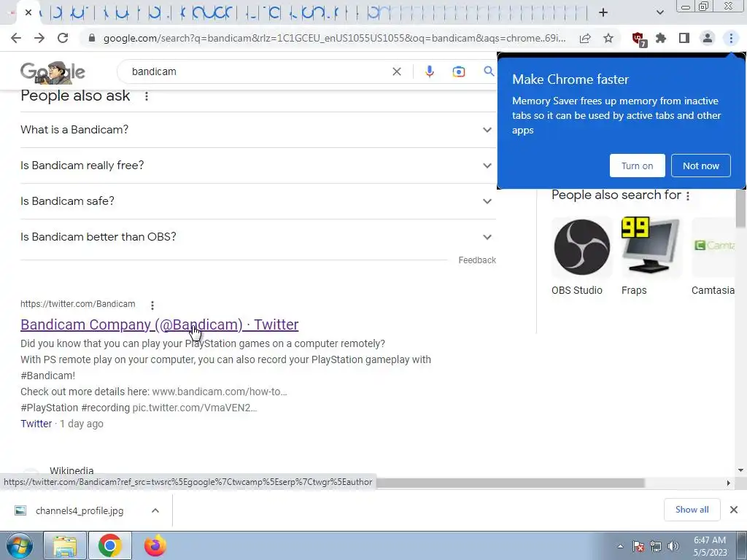Toggle the Chrome side panel
Viewport: 747px width, 560px height.
(684, 38)
